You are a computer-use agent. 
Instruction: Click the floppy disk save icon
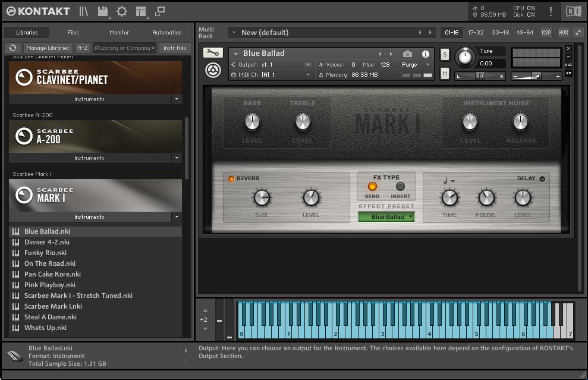coord(103,11)
